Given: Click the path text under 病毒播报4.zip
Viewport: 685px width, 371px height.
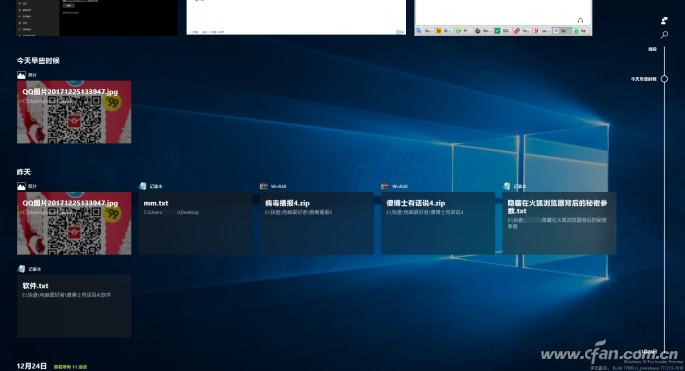Looking at the screenshot, I should (x=298, y=212).
